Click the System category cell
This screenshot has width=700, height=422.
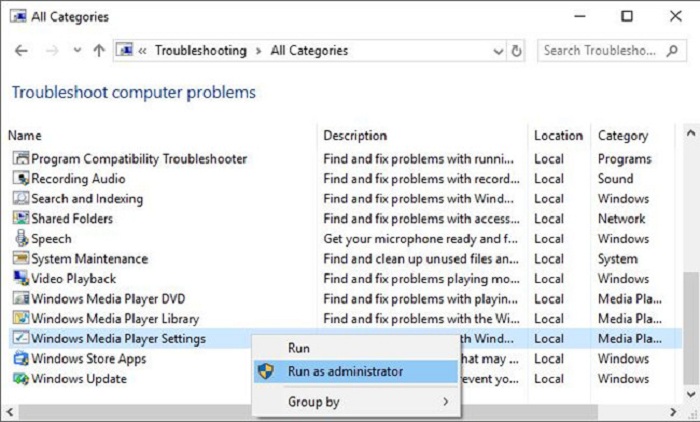point(618,259)
